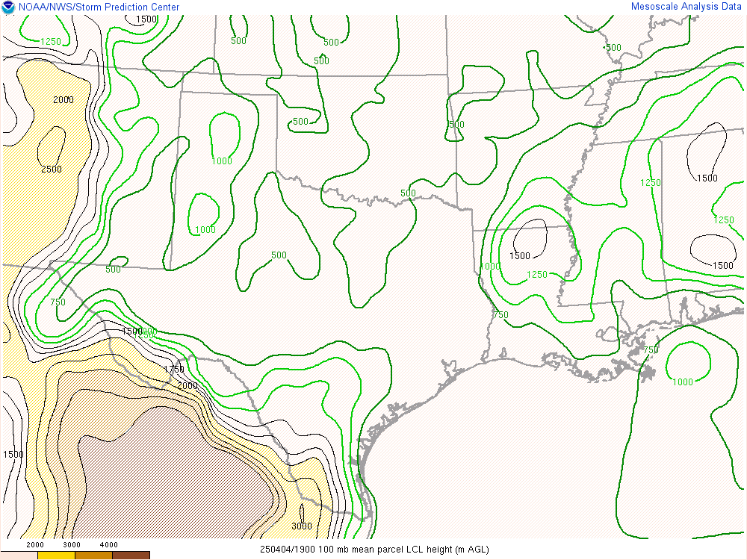The width and height of the screenshot is (747, 560).
Task: Click the green 750 contour label near El Paso
Action: (x=58, y=302)
